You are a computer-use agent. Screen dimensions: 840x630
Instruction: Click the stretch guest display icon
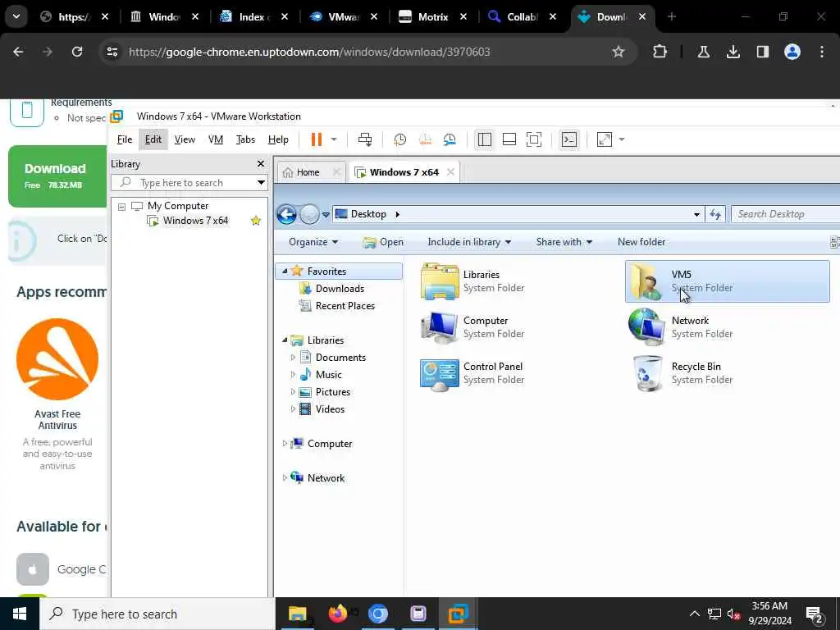605,139
